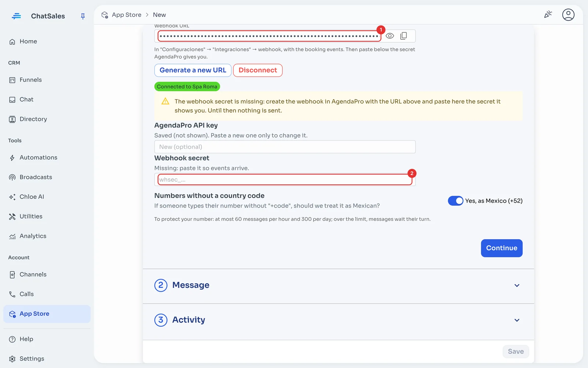This screenshot has height=368, width=588.
Task: Reveal the hidden webhook URL
Action: (390, 36)
